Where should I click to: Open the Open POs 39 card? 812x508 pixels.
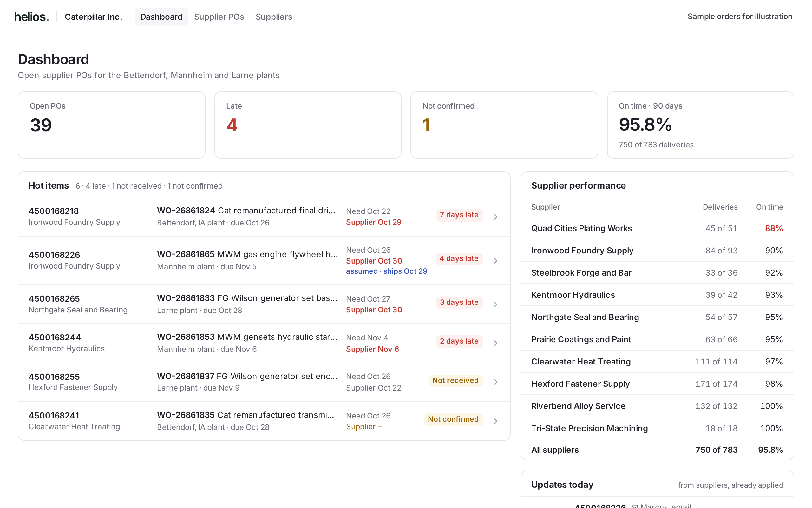tap(111, 125)
